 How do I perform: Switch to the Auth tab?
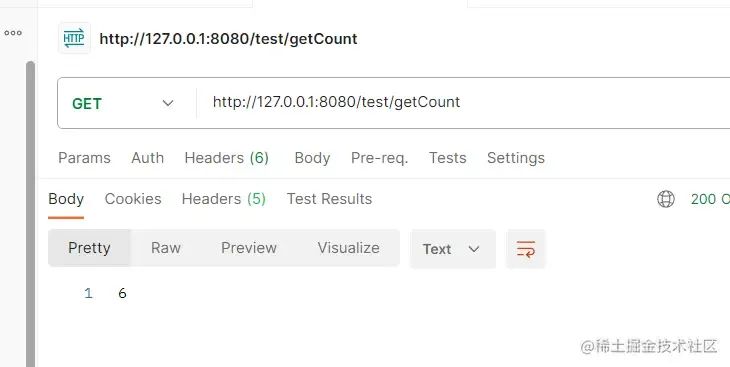pyautogui.click(x=148, y=158)
